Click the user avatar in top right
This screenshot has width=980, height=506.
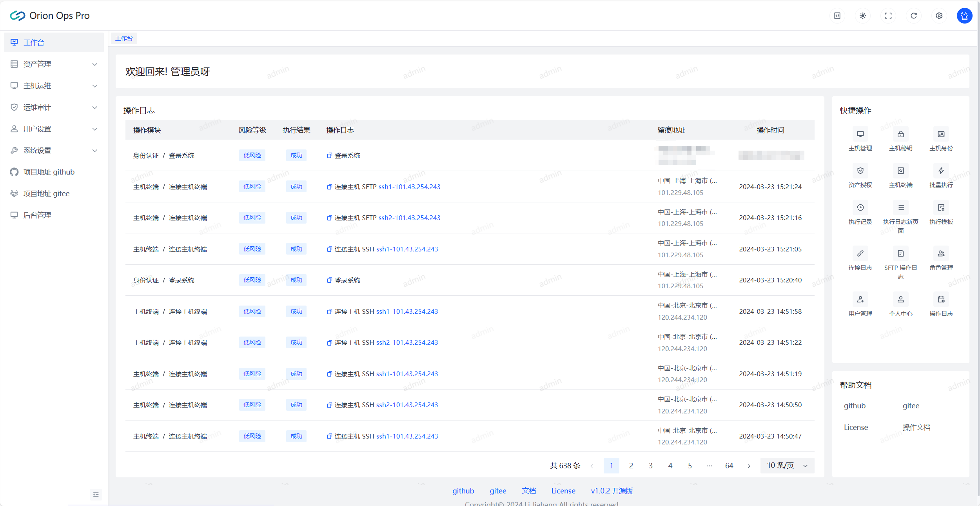pos(964,16)
